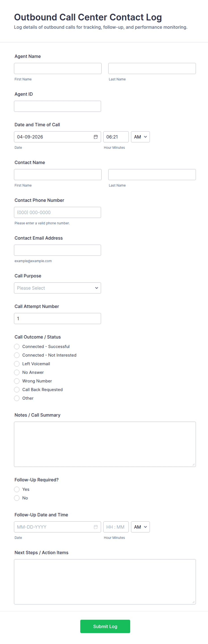Expand the Call Purpose dropdown
This screenshot has width=208, height=644.
click(x=57, y=288)
